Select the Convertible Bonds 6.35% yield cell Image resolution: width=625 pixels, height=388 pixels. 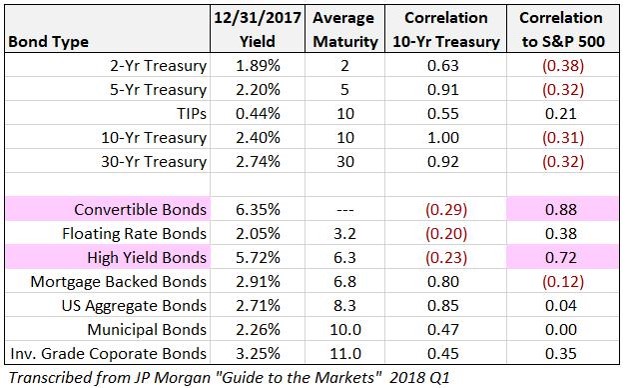[x=257, y=209]
